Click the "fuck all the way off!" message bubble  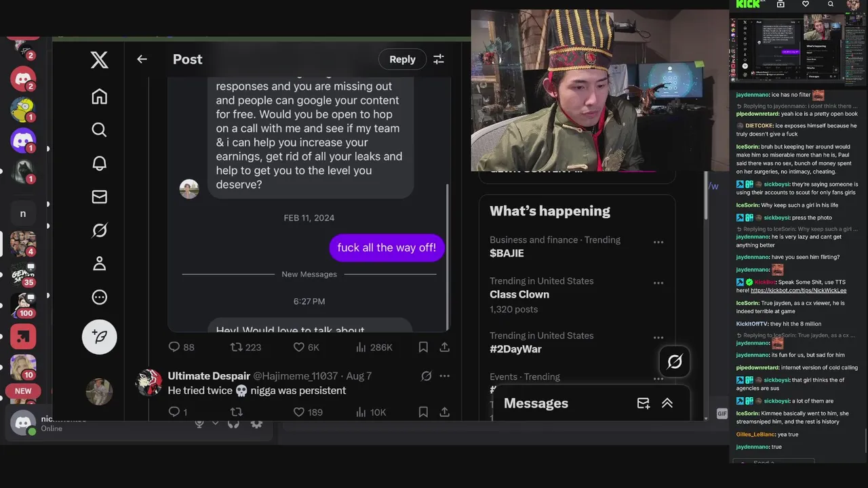tap(387, 247)
